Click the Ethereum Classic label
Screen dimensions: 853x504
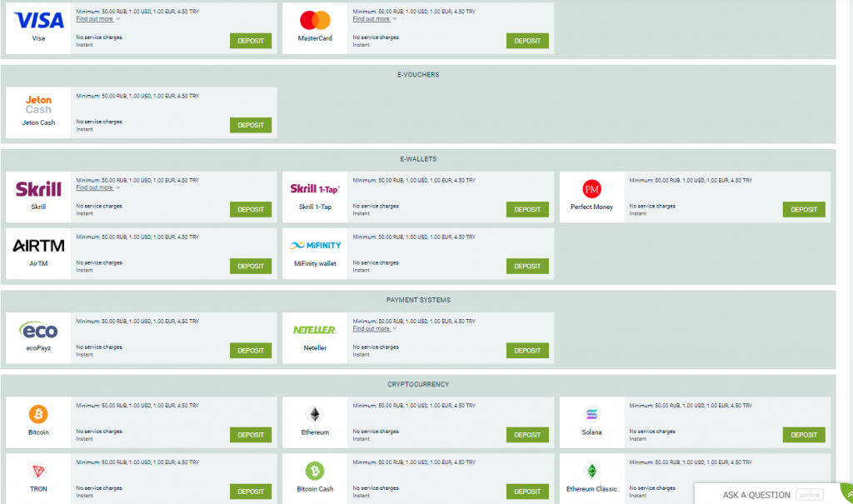tap(592, 489)
